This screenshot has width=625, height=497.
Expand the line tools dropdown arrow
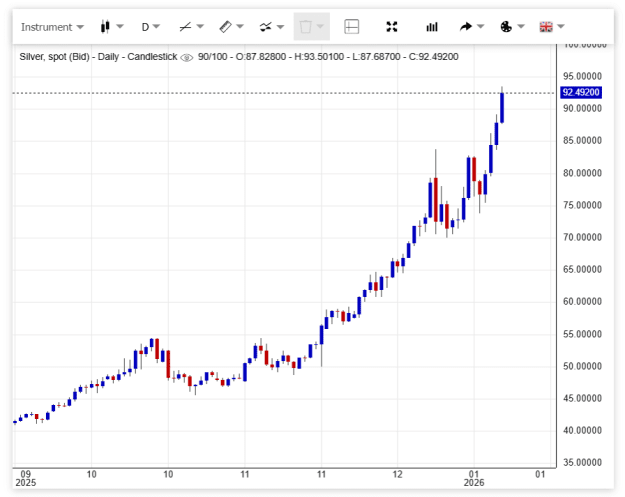coord(200,27)
